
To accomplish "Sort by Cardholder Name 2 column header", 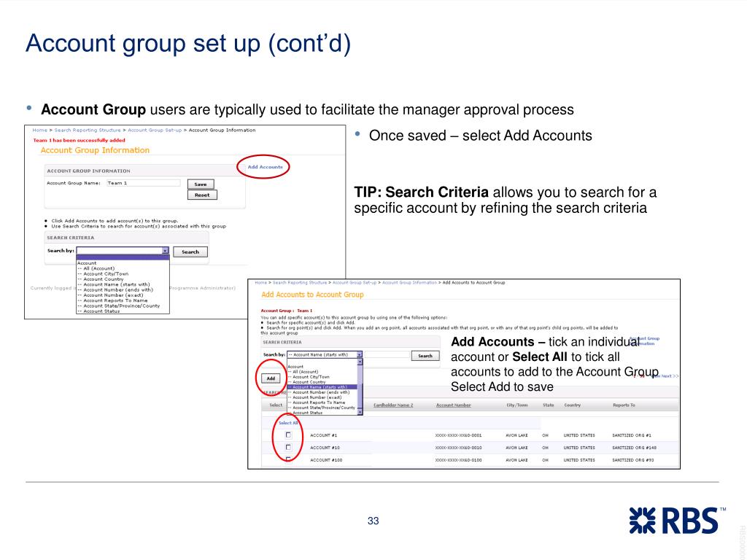I will point(393,405).
